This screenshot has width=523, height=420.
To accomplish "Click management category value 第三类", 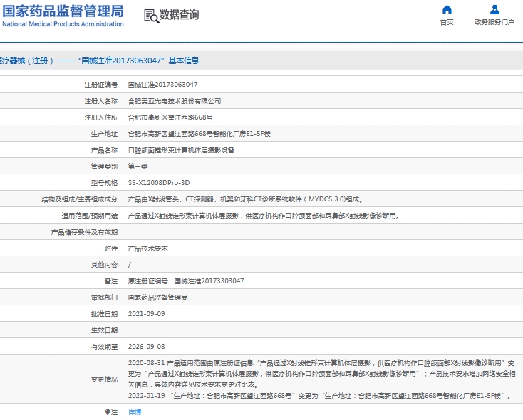I will coord(138,167).
